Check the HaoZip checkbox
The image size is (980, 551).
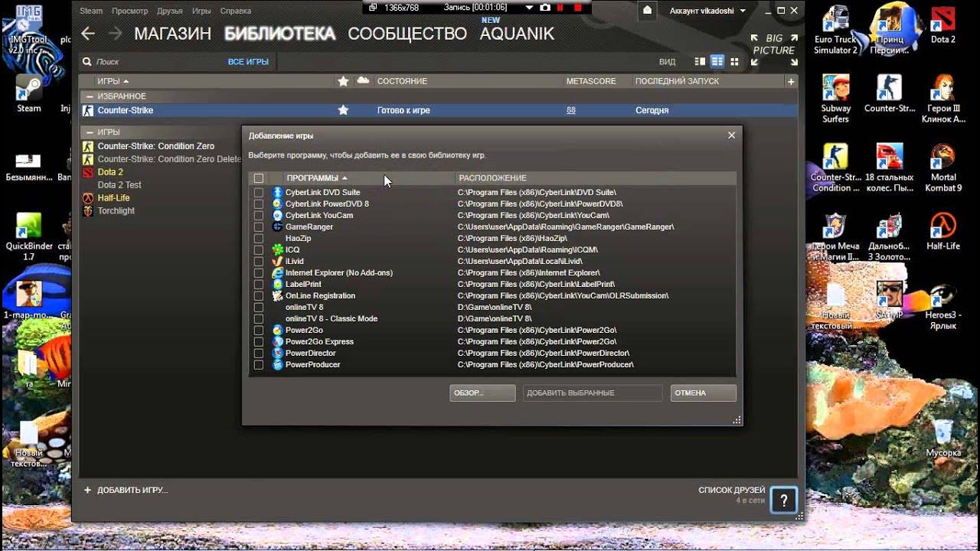coord(259,238)
